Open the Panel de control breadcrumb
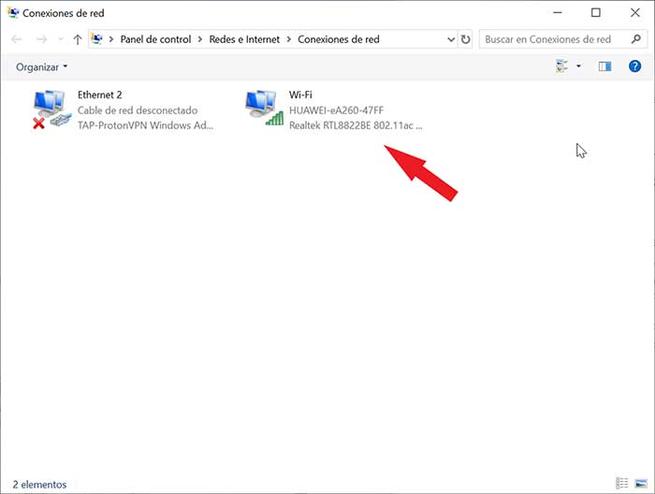 pos(155,39)
